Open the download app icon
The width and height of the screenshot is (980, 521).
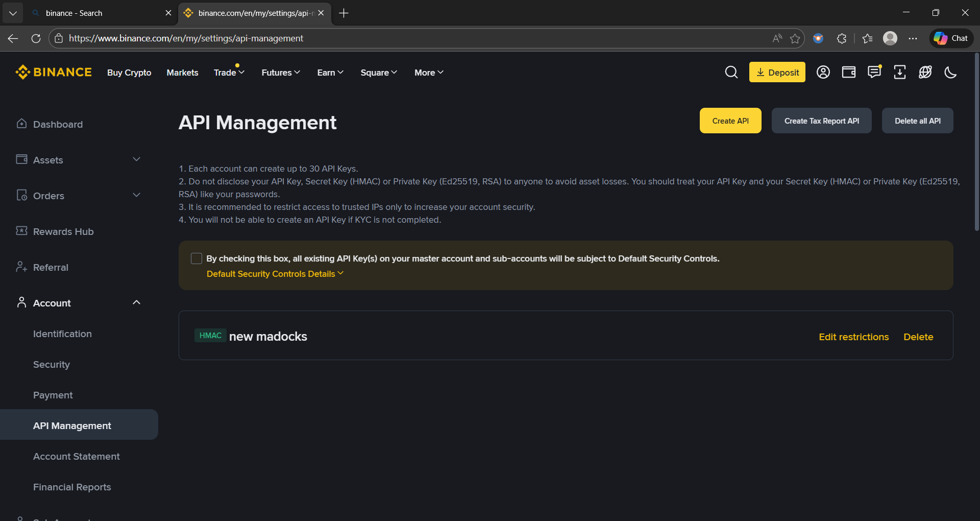pyautogui.click(x=899, y=72)
